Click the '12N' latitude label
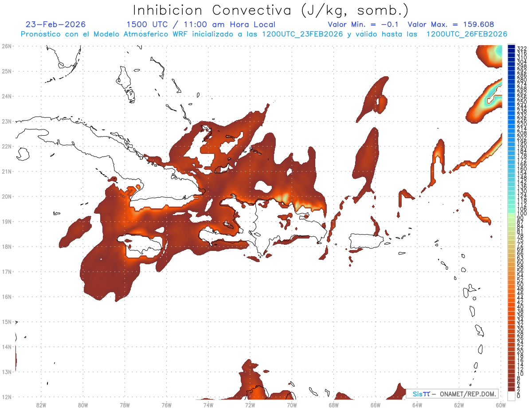 (x=7, y=397)
